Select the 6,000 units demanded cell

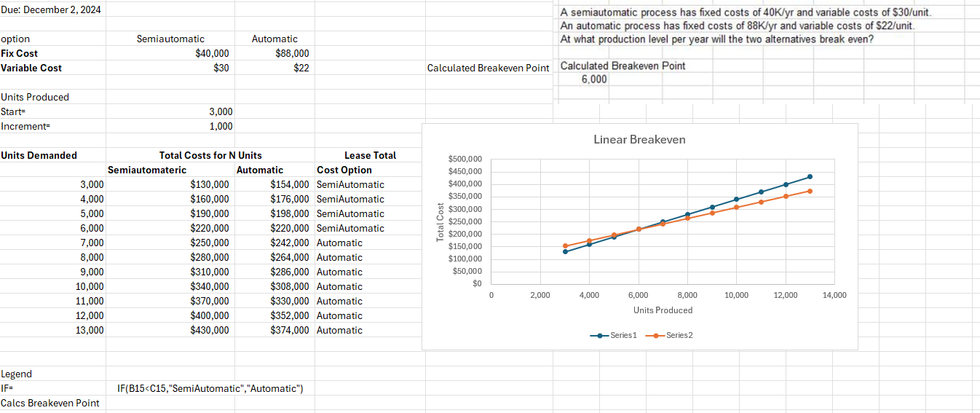[91, 228]
